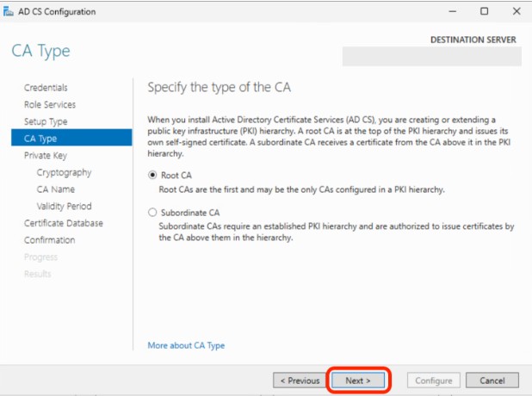Open the CA Name sub-step

point(55,189)
